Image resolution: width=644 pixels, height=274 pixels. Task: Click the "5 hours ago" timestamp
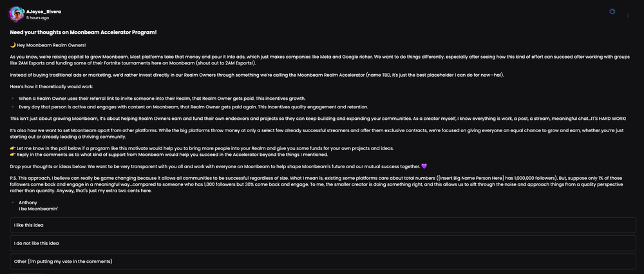[37, 18]
